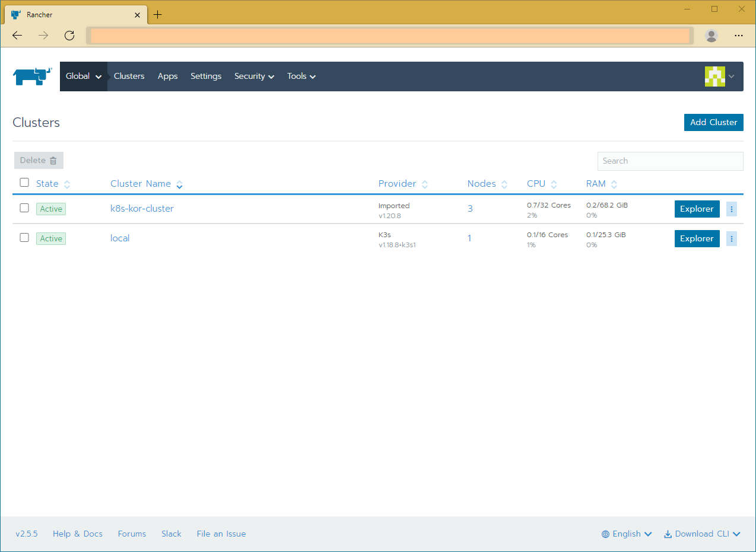The height and width of the screenshot is (552, 756).
Task: Click the trash icon on the Delete button
Action: tap(53, 160)
